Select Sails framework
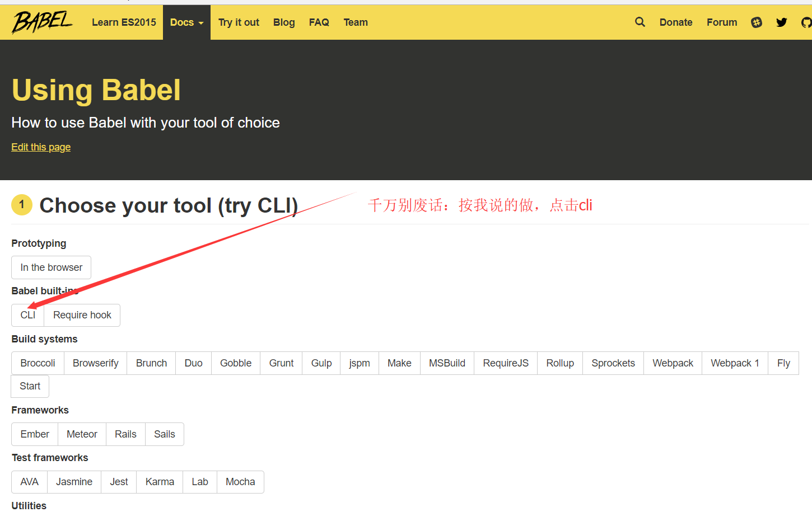The width and height of the screenshot is (812, 512). (x=165, y=434)
